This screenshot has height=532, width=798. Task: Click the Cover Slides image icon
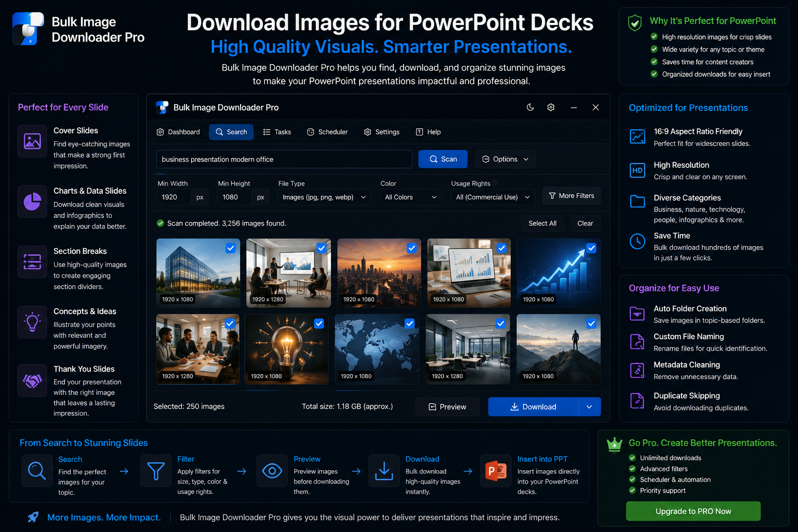point(32,141)
